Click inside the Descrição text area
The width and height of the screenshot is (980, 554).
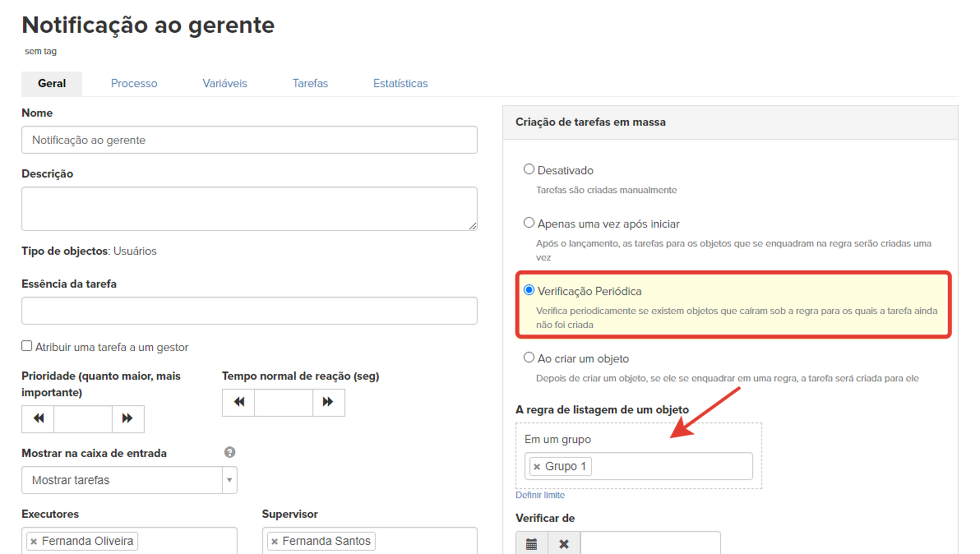[249, 208]
